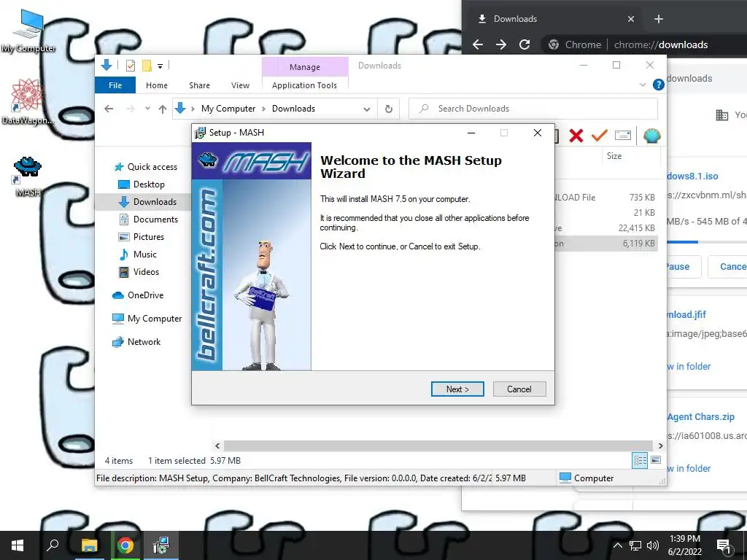Click the Search Downloads field
This screenshot has width=747, height=560.
(x=533, y=109)
